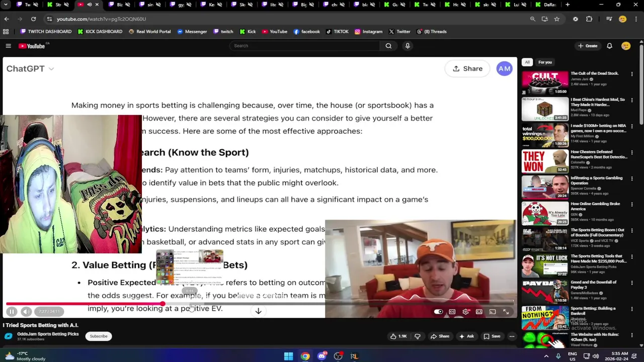Open the TWITCH DASHBOARD bookmark
644x362 pixels.
coord(46,31)
